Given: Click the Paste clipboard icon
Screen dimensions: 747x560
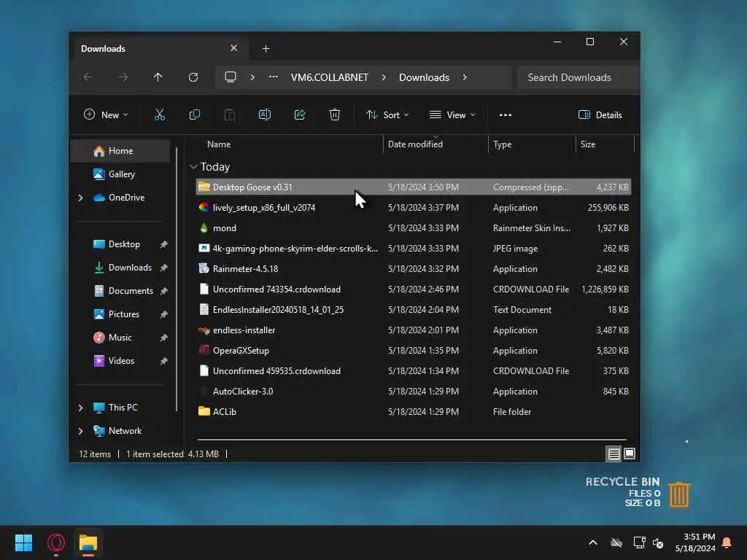Looking at the screenshot, I should pyautogui.click(x=230, y=114).
